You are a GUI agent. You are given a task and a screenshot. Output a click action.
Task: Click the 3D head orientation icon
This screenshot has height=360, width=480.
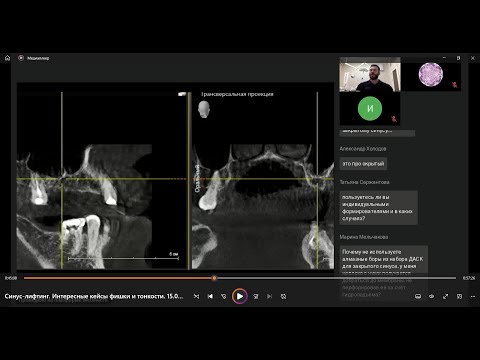(204, 109)
